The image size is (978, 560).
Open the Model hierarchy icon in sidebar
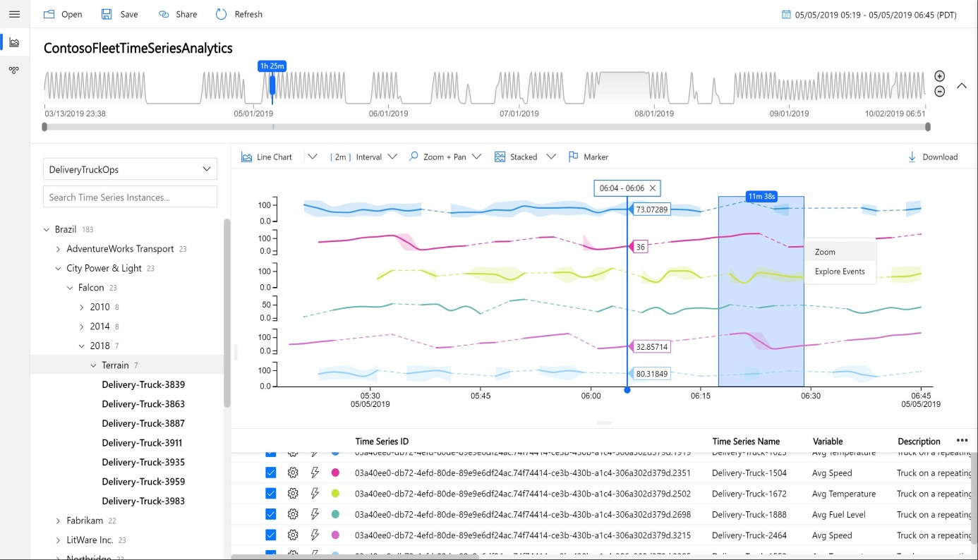point(14,70)
